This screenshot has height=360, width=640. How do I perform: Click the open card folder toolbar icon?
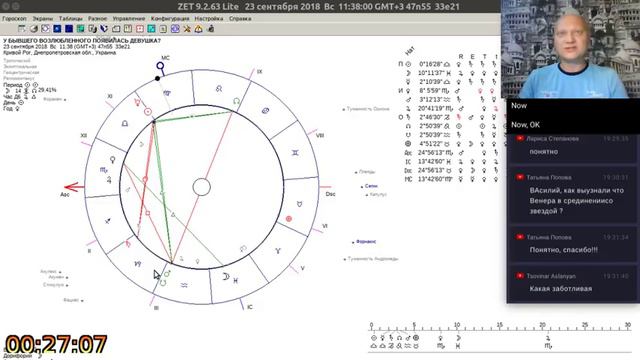(x=116, y=29)
